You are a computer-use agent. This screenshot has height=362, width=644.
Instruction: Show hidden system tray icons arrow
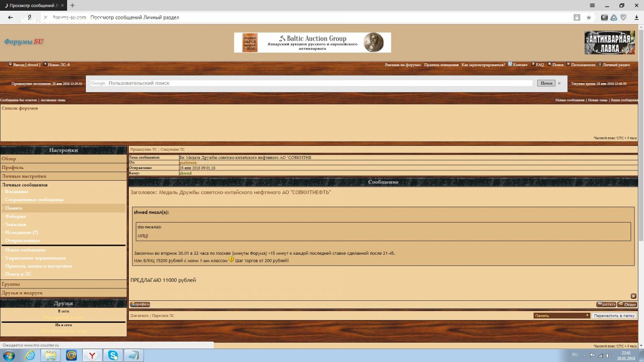coord(584,355)
